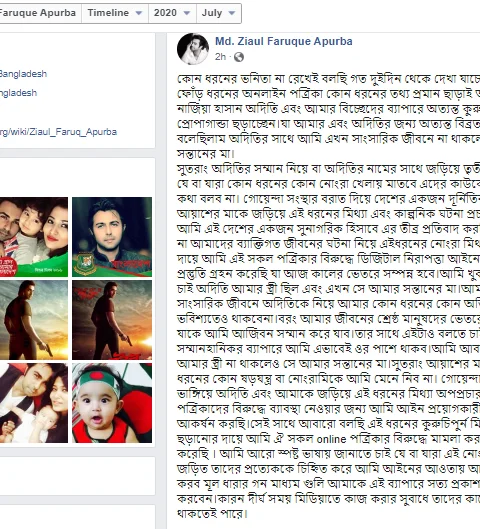
Task: Click the second Bangladesh location link
Action: click(19, 93)
